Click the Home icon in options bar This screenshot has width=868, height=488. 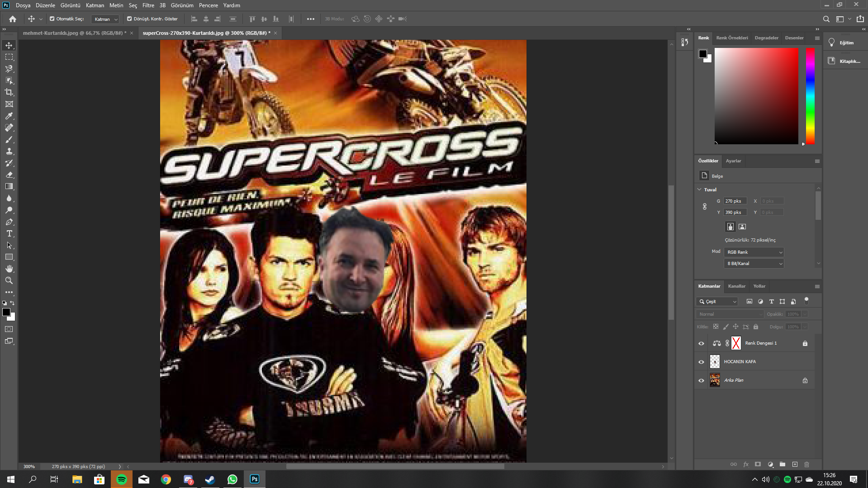(x=13, y=19)
